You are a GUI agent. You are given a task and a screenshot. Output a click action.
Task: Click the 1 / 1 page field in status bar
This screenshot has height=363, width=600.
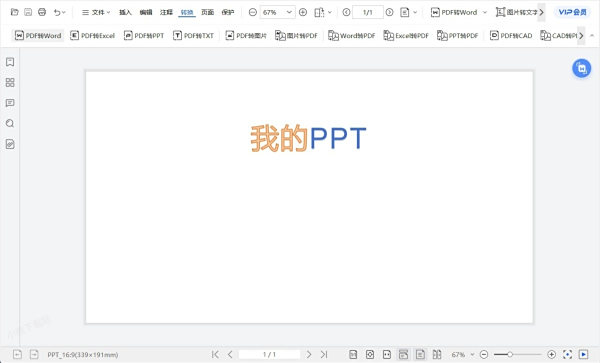coord(269,355)
